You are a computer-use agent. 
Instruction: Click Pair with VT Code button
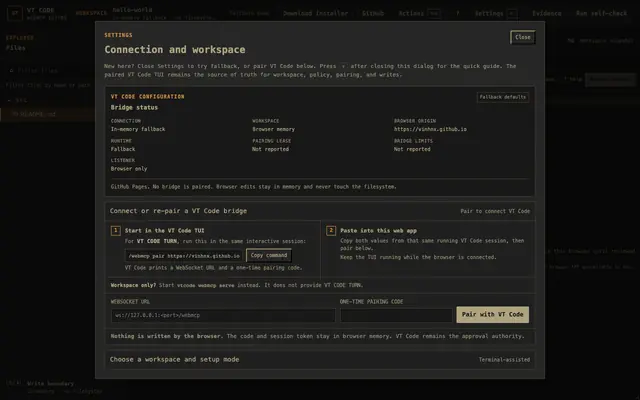[x=492, y=315]
